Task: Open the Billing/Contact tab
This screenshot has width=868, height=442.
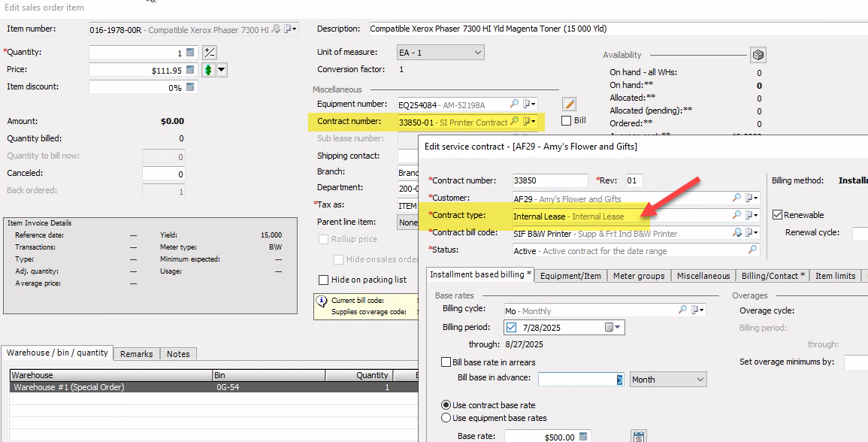Action: [x=773, y=276]
